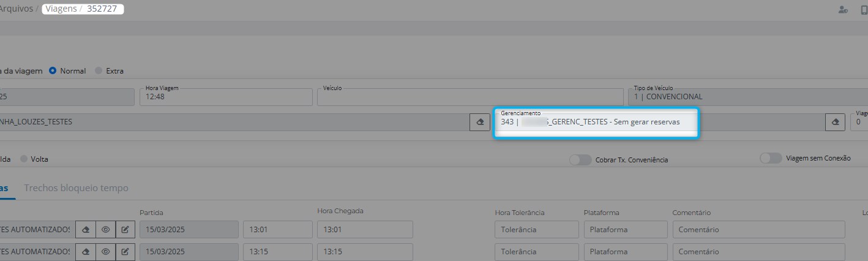The image size is (868, 261).
Task: Click Tolerância field in the 13:01 row
Action: pos(537,230)
